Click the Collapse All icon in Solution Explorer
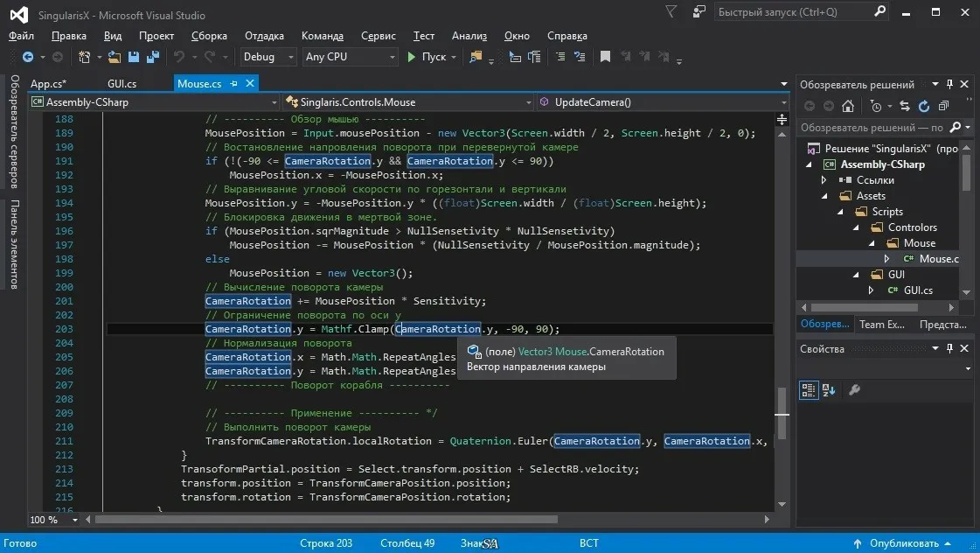This screenshot has width=980, height=553. 943,106
